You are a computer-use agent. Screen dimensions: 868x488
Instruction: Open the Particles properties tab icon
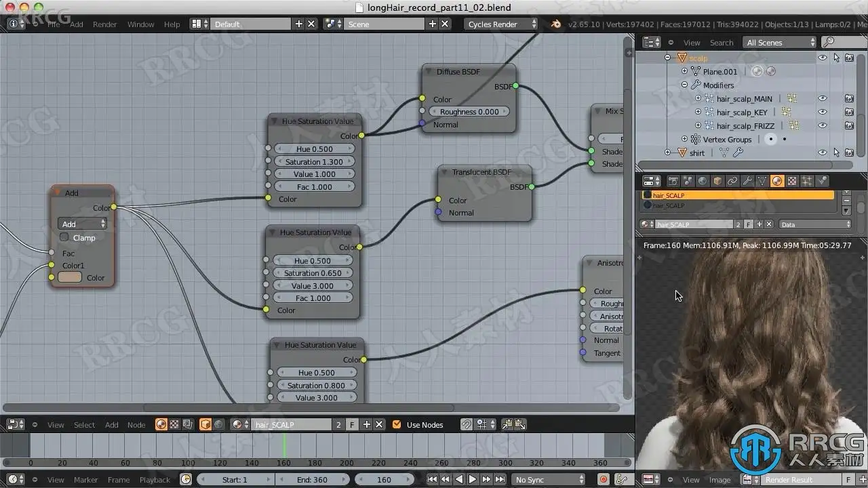(x=807, y=181)
